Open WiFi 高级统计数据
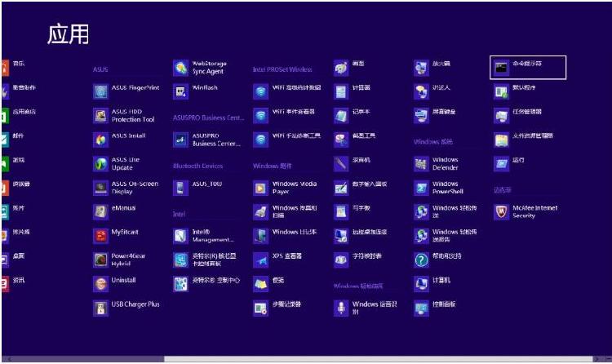Image resolution: width=612 pixels, height=364 pixels. (287, 91)
